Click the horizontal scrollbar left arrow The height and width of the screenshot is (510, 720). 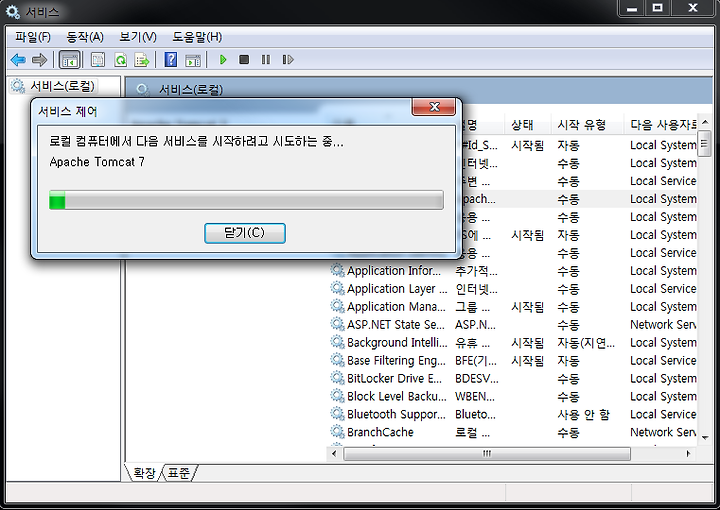click(x=334, y=454)
